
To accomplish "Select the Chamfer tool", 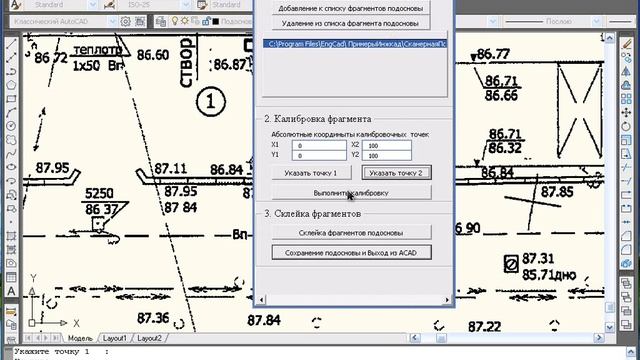I will (x=626, y=236).
